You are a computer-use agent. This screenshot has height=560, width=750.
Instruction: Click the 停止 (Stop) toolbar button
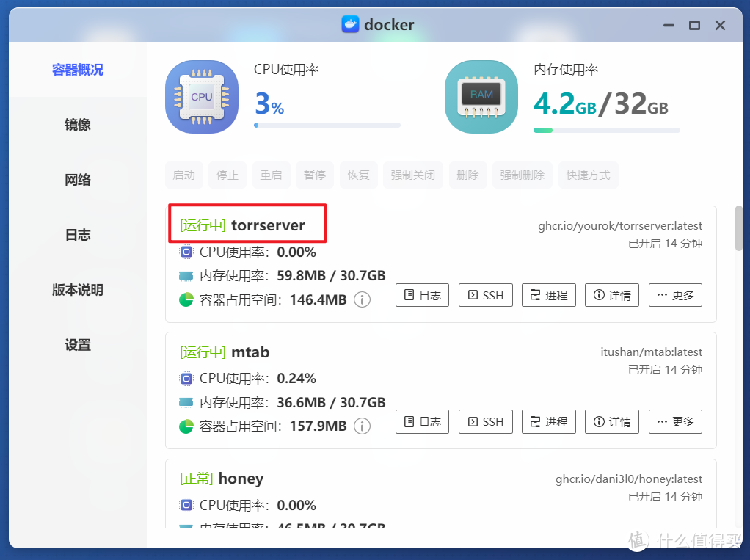click(x=227, y=175)
